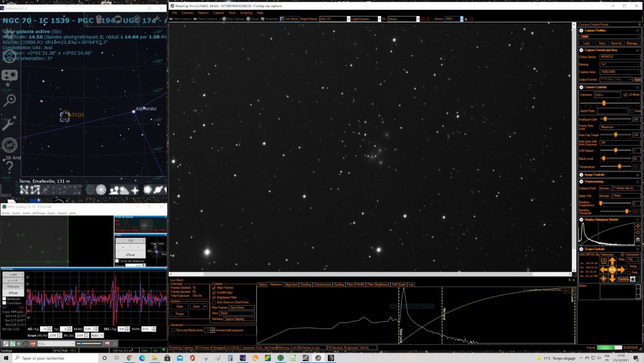Viewport: 644px width, 363px height.
Task: Enable Save and Reset every checkbox
Action: point(173,330)
